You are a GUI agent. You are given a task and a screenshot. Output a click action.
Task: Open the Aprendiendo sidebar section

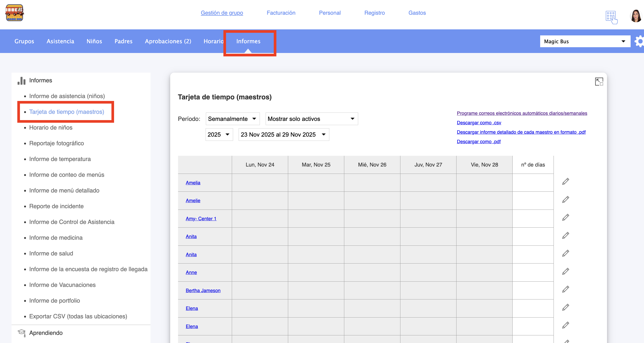pos(46,333)
